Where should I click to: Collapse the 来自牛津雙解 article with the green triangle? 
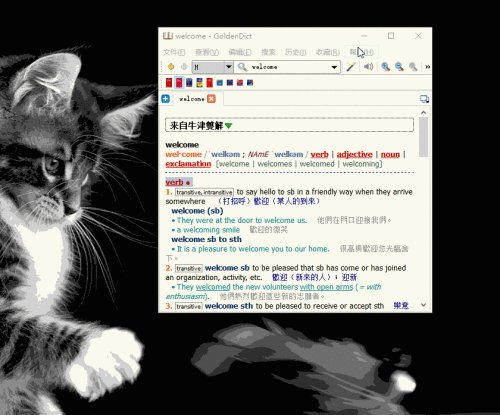point(228,126)
